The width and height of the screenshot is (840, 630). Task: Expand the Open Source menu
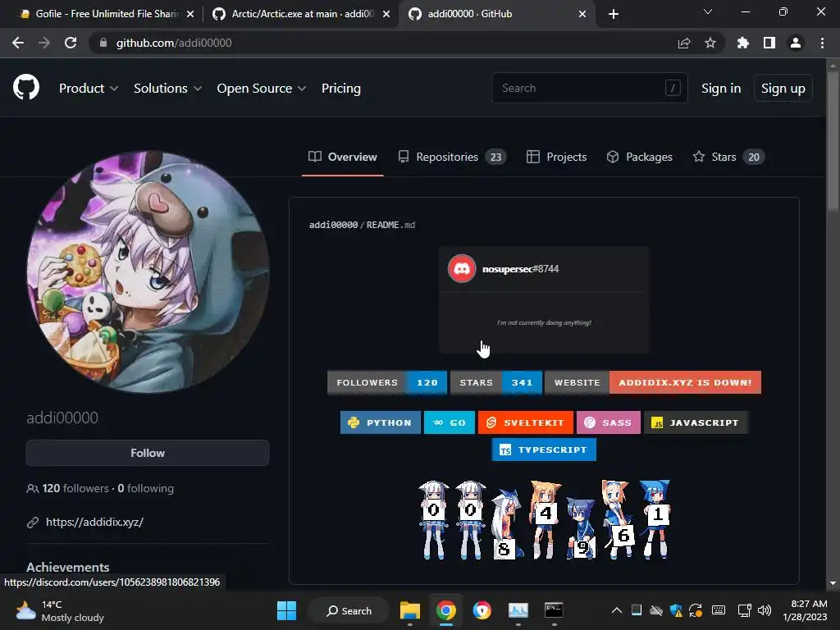(x=262, y=89)
